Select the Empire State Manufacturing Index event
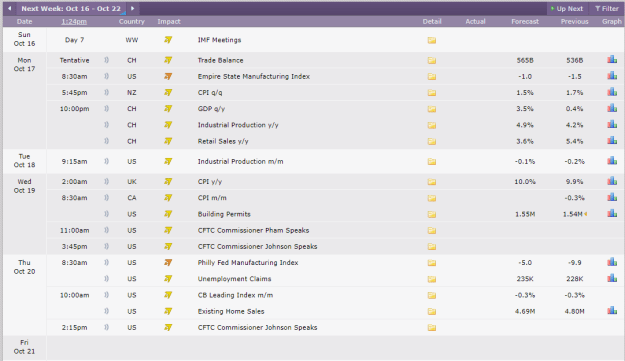This screenshot has height=361, width=625. (x=254, y=77)
